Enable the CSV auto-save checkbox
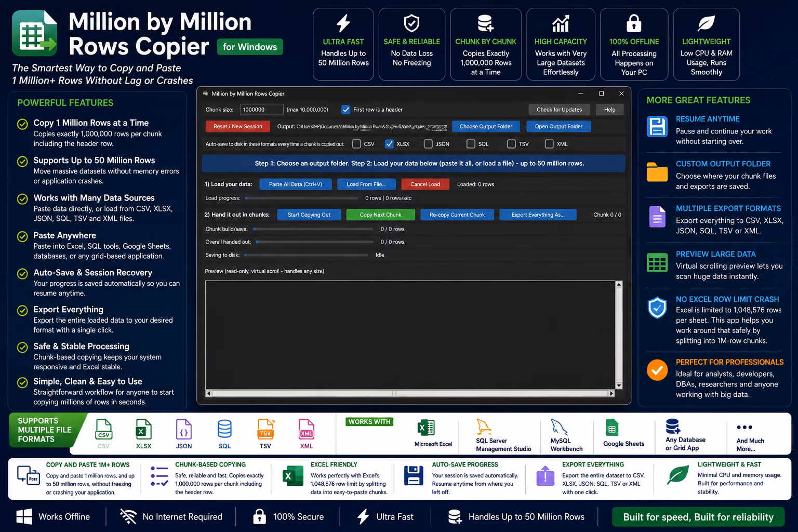The height and width of the screenshot is (532, 798). point(356,144)
